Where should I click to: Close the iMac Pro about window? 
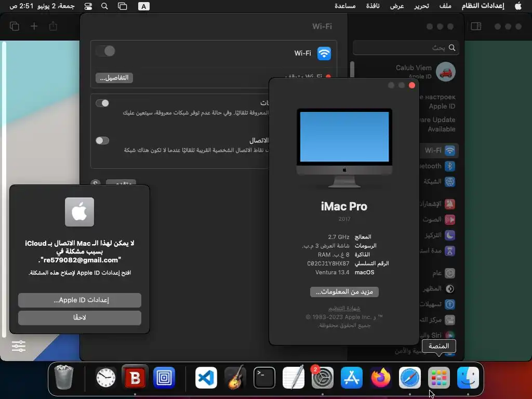click(412, 85)
